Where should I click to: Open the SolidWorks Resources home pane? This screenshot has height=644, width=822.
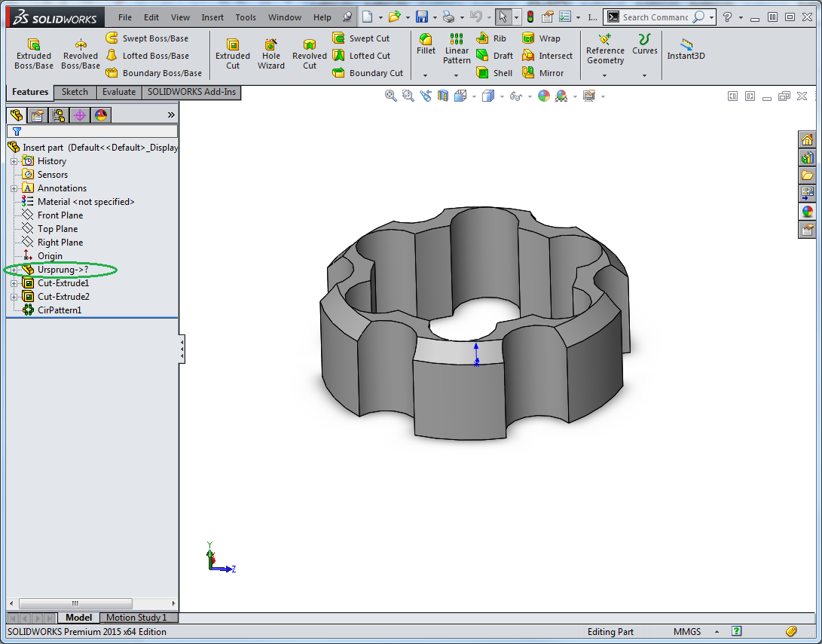click(808, 140)
